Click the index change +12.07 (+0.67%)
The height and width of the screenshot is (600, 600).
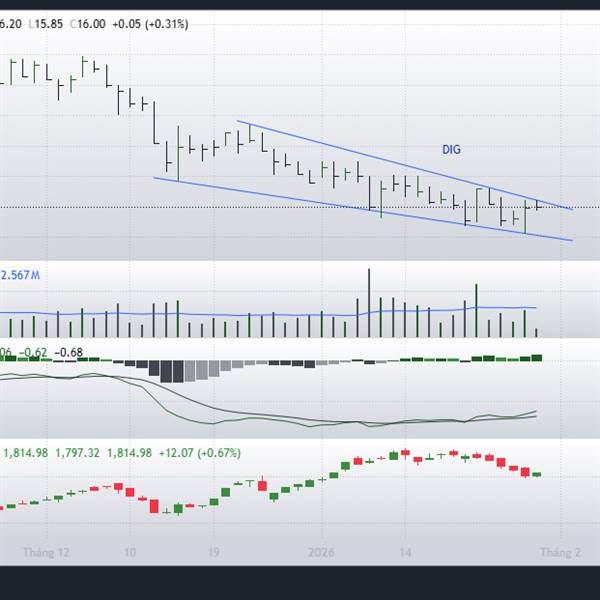click(x=199, y=453)
